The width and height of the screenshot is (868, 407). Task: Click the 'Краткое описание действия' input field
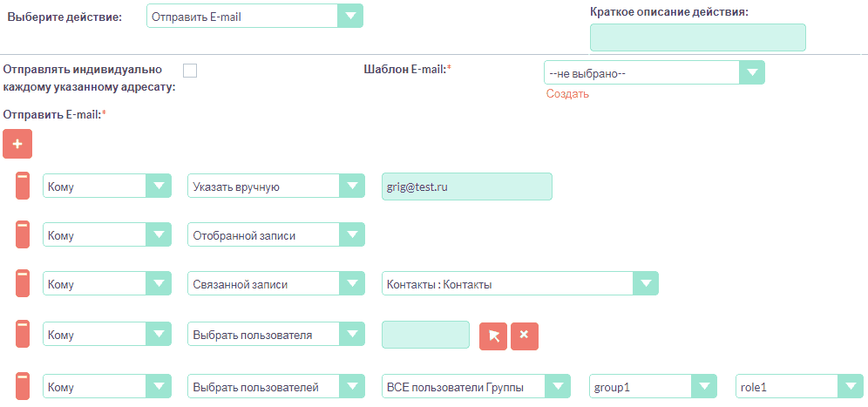pyautogui.click(x=697, y=37)
